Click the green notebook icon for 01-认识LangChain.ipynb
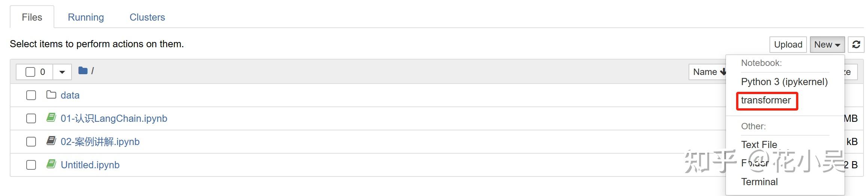This screenshot has height=196, width=868. click(x=51, y=118)
